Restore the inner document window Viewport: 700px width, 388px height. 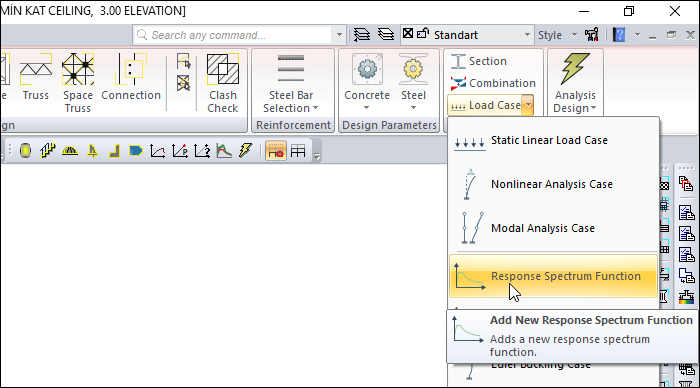click(x=671, y=35)
